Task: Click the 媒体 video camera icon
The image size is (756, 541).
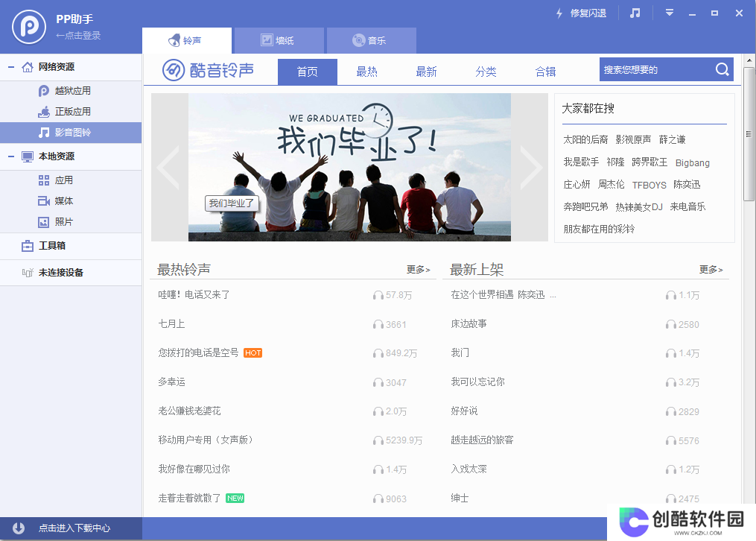Action: point(44,201)
